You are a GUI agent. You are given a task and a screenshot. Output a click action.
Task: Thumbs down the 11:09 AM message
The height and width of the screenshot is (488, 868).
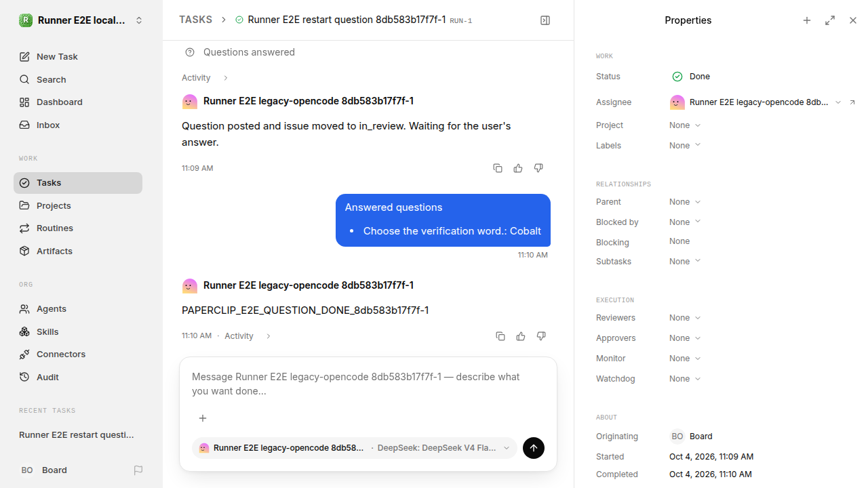(538, 168)
